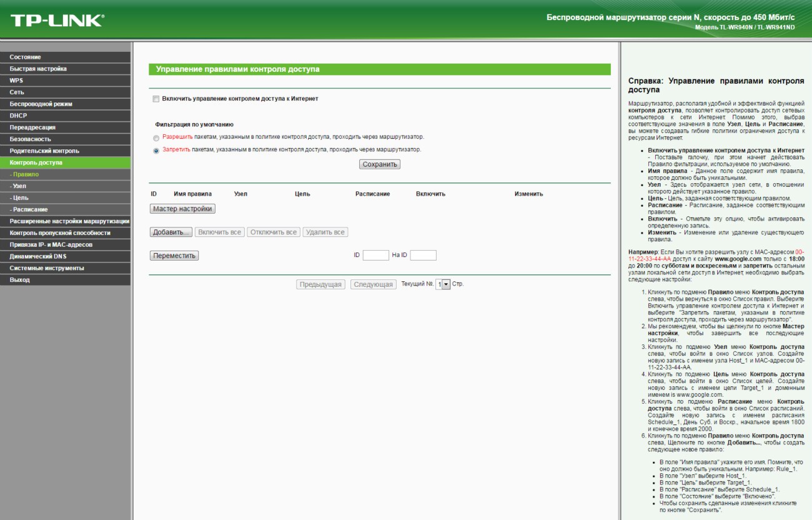
Task: Expand the Родительский контроль section
Action: click(x=44, y=151)
